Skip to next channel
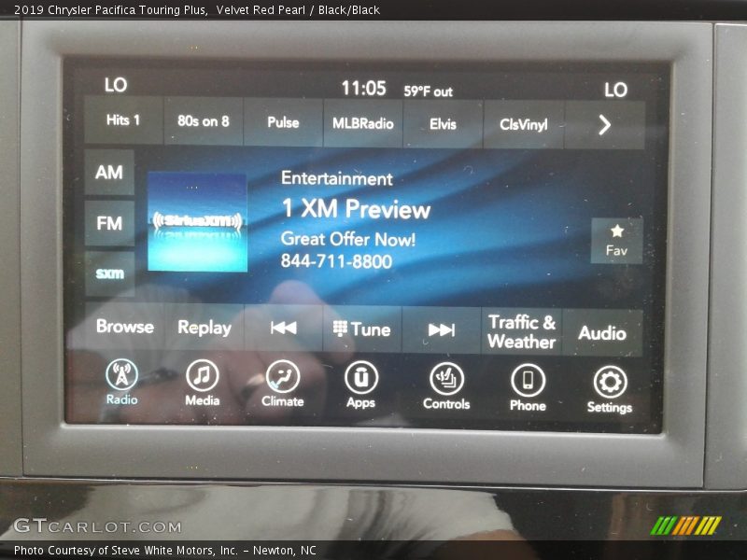Image resolution: width=747 pixels, height=560 pixels. point(442,330)
